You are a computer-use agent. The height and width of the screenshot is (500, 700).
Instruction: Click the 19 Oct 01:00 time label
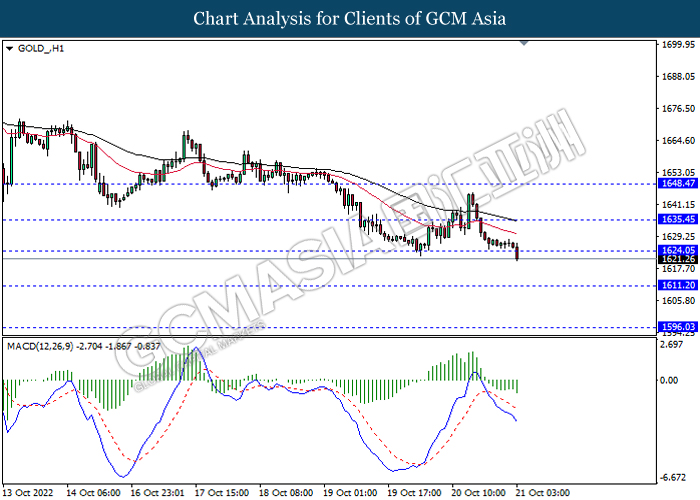[x=350, y=493]
